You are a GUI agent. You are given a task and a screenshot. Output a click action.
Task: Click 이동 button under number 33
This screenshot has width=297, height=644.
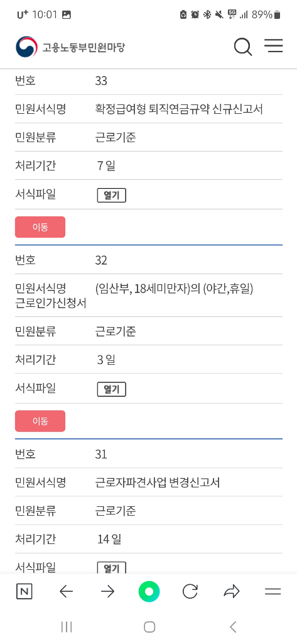coord(40,227)
